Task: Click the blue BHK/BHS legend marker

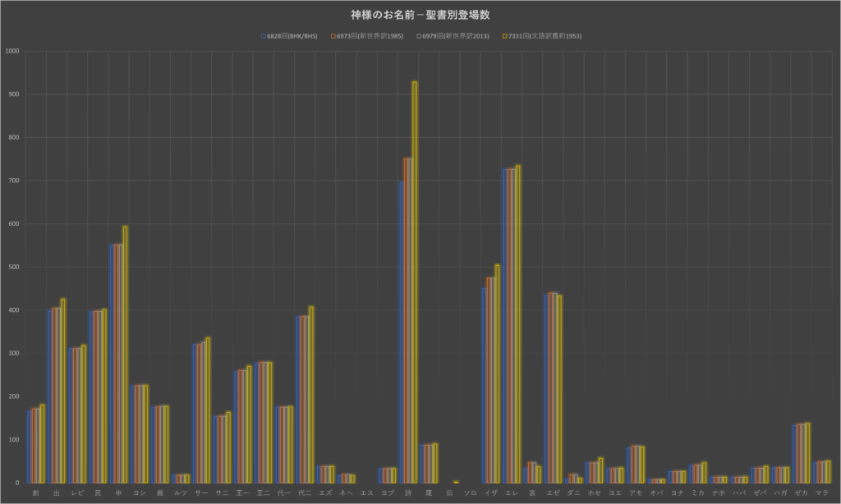Action: pyautogui.click(x=262, y=36)
